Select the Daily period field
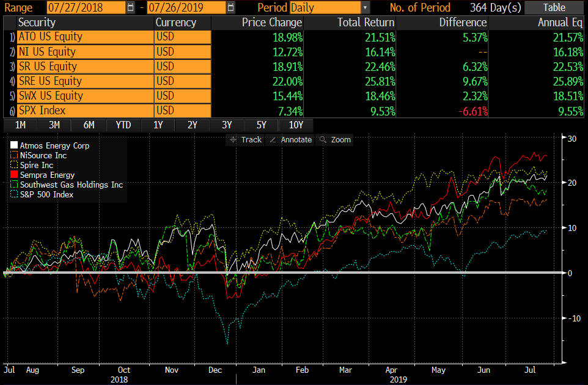This screenshot has height=385, width=588. (x=325, y=7)
